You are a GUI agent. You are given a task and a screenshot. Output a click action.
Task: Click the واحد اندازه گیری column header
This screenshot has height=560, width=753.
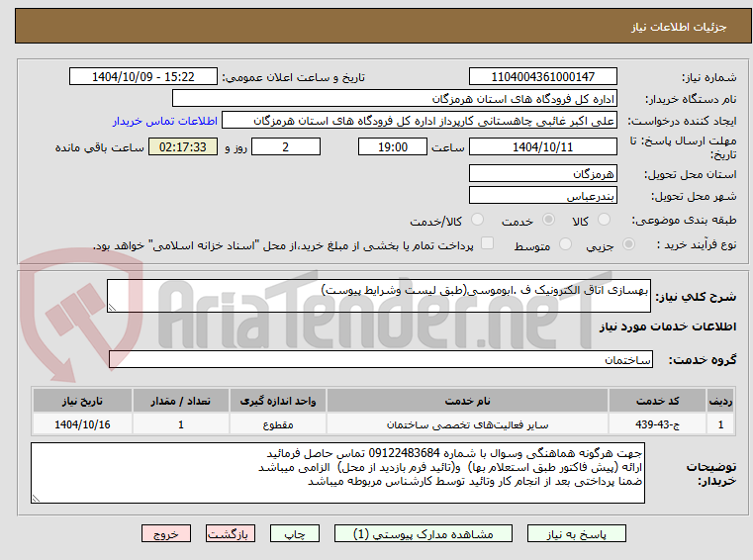(278, 401)
